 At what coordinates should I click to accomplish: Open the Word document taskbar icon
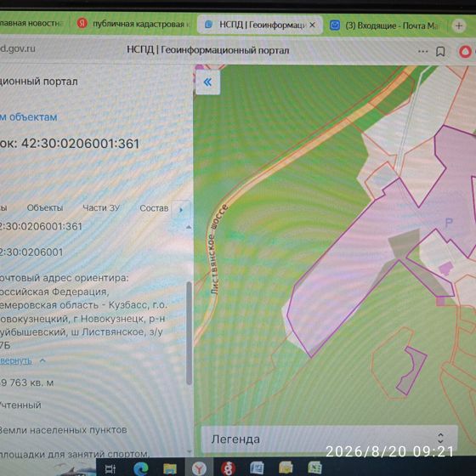[x=257, y=467]
